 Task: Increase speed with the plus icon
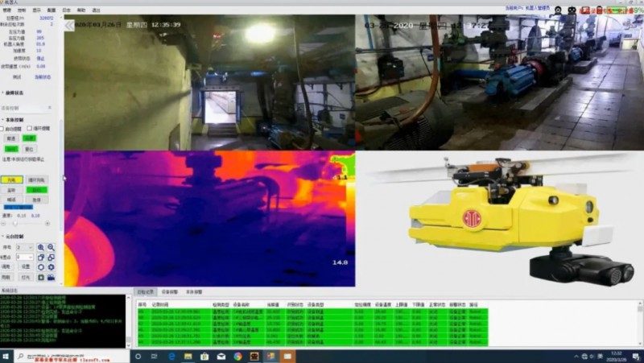[47, 224]
